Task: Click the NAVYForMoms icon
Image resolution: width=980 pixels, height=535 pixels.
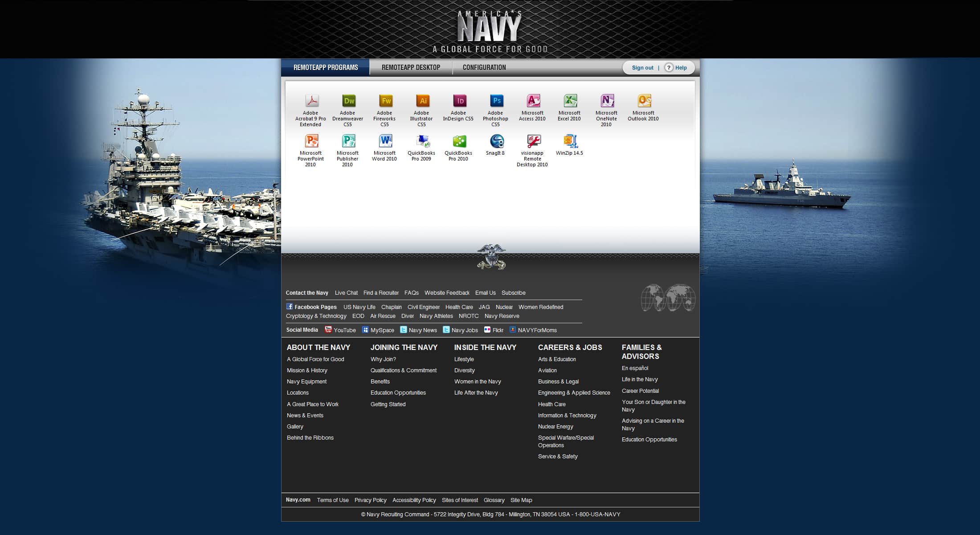Action: pos(513,330)
